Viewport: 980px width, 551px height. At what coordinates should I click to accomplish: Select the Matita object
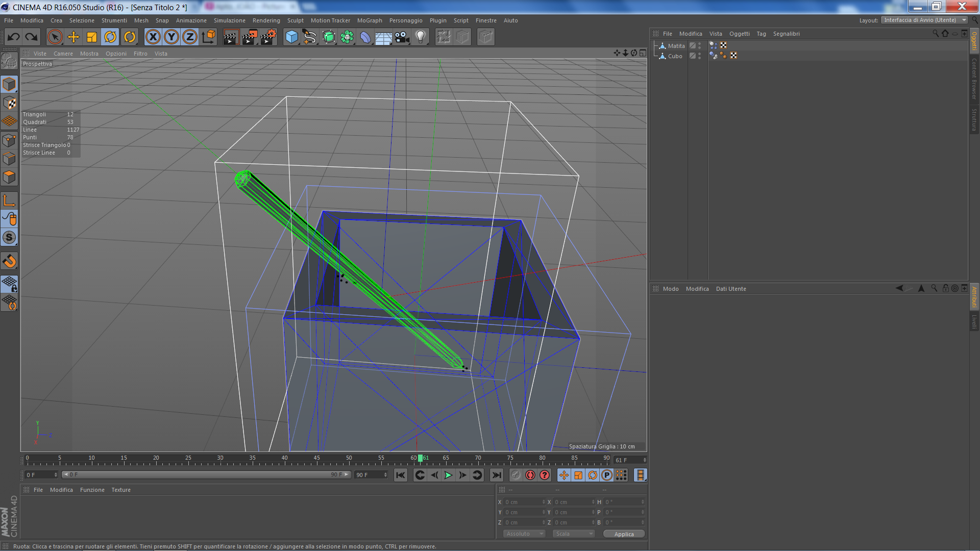[676, 46]
